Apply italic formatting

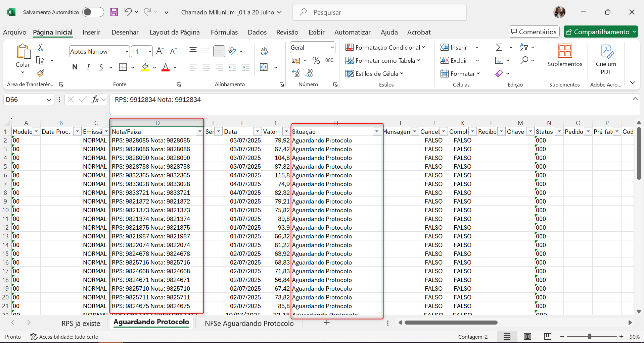pyautogui.click(x=88, y=67)
